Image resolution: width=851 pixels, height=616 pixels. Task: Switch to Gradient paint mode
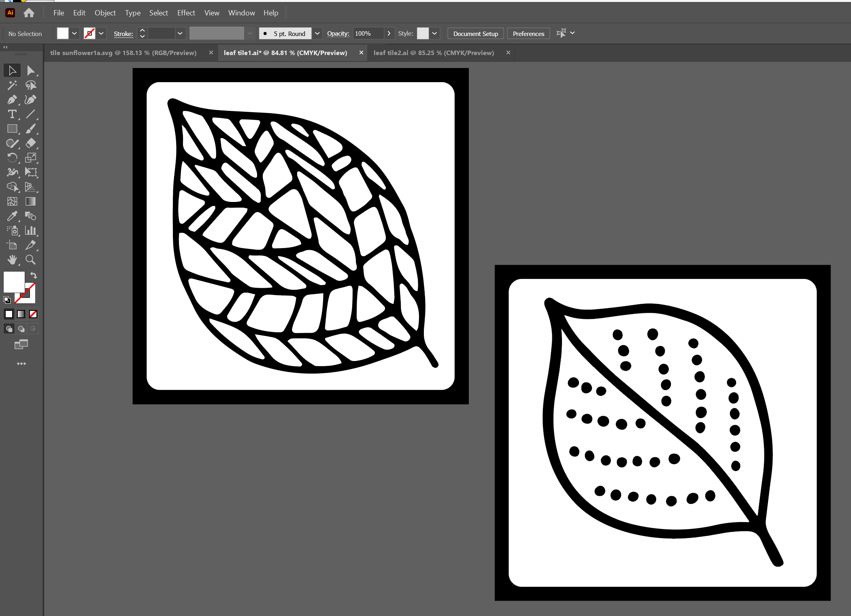click(21, 314)
